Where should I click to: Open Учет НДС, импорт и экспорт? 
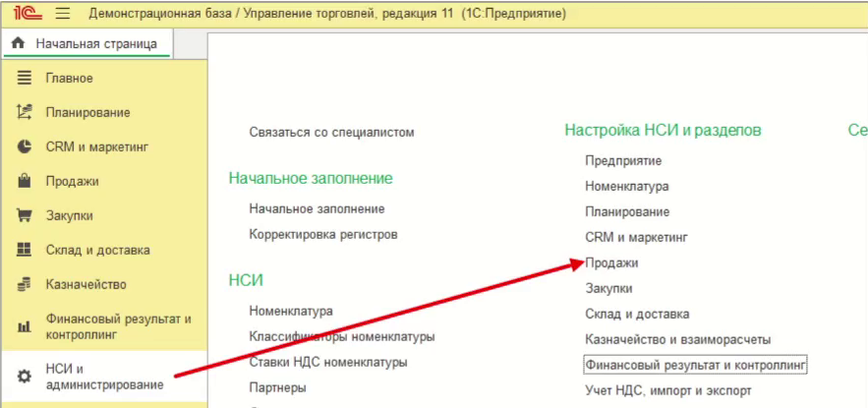[668, 390]
